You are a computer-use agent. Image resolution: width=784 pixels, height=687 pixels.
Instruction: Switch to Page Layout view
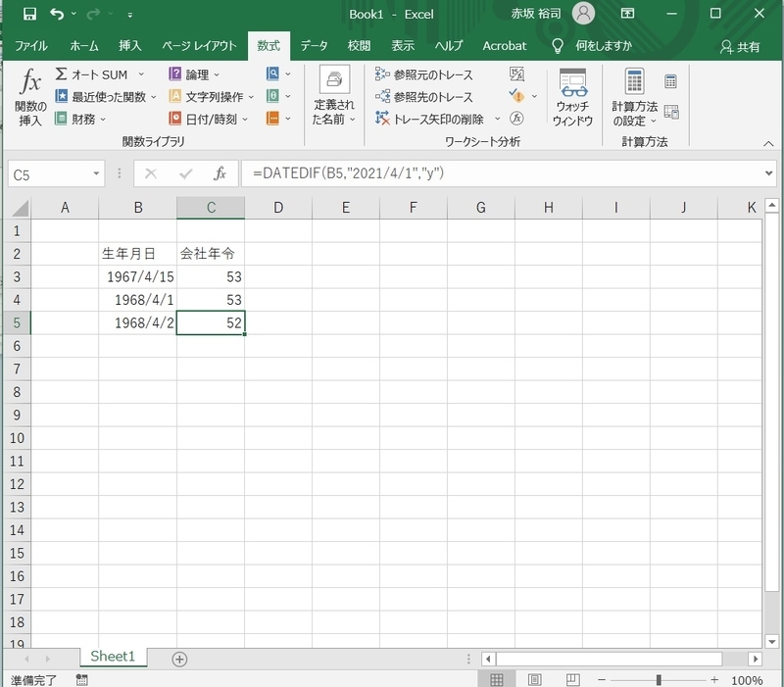tap(534, 679)
